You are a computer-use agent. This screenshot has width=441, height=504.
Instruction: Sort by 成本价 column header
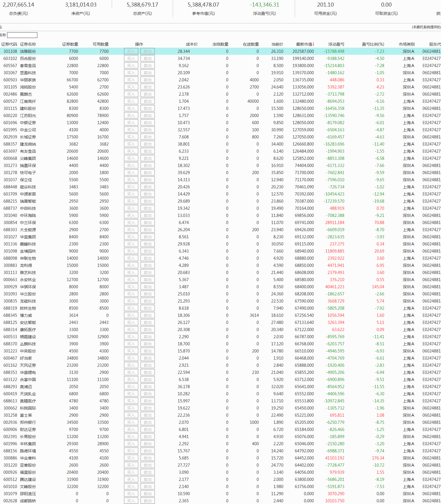(192, 44)
